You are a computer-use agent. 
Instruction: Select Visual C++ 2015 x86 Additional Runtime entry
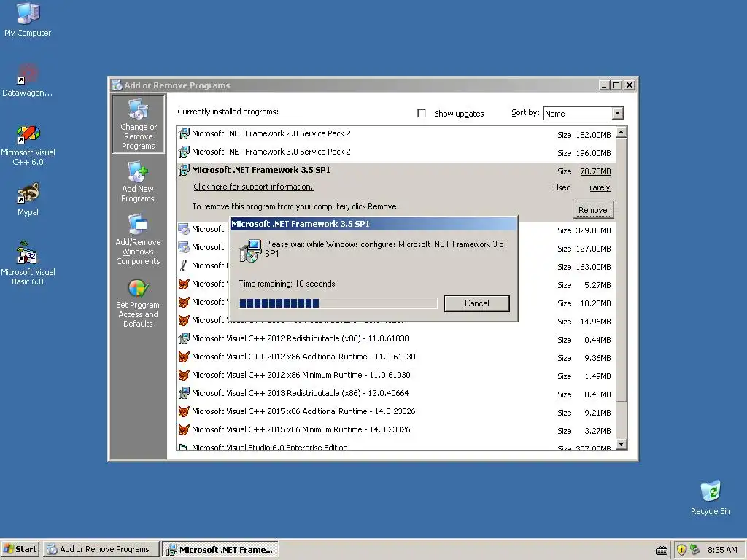tap(395, 411)
